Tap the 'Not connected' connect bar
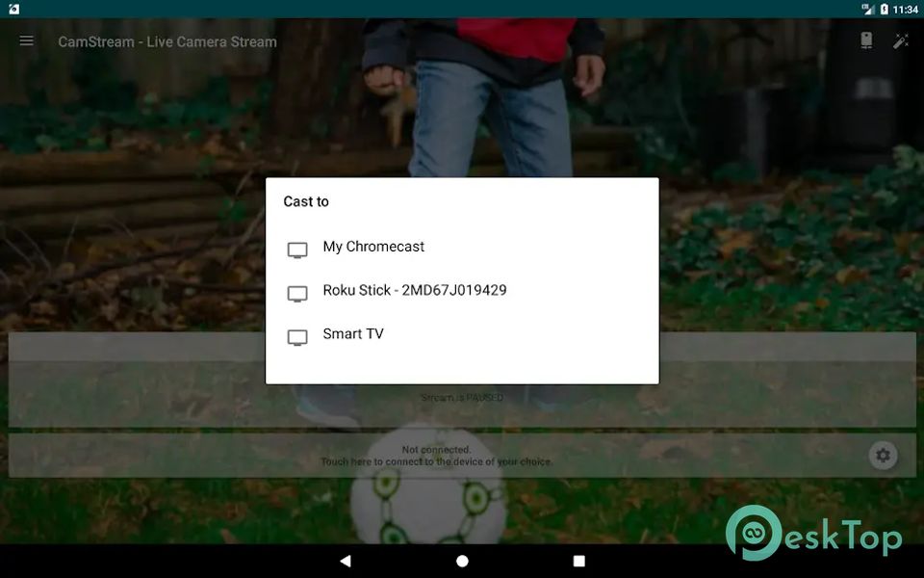924x578 pixels. click(x=462, y=456)
